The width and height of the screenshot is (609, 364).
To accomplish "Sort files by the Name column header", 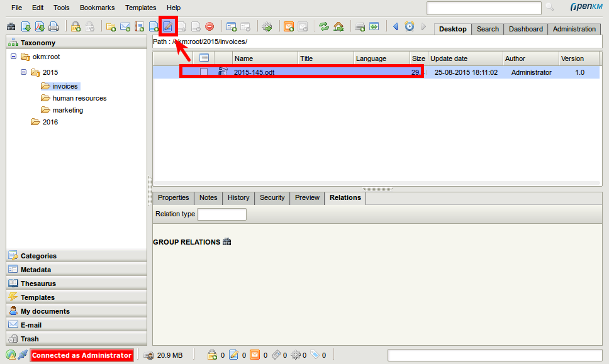I will click(244, 58).
